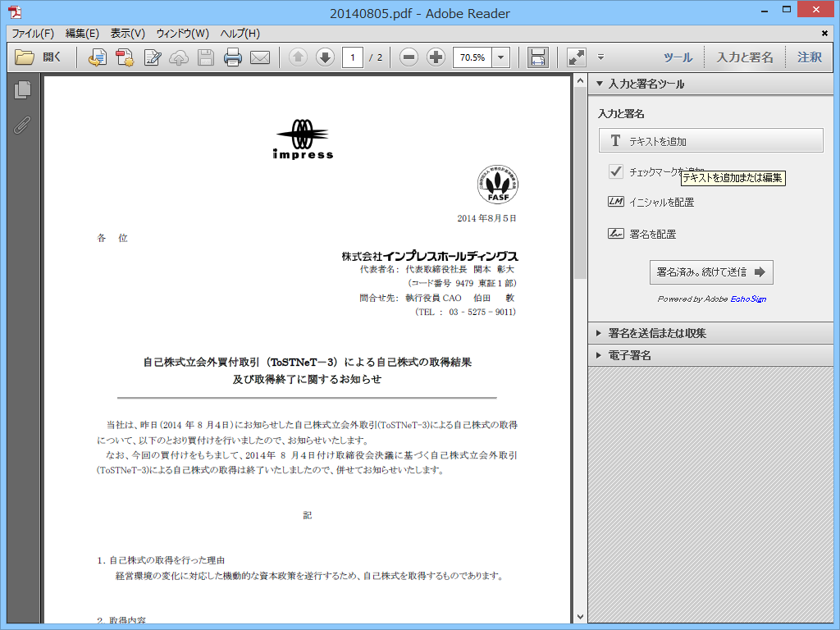Zoom in with the plus button
Viewport: 840px width, 630px height.
(x=436, y=57)
